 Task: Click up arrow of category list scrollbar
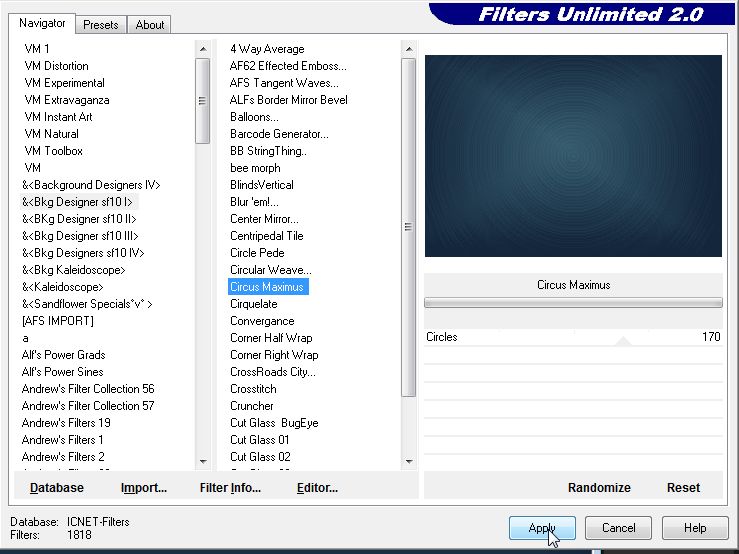point(203,49)
